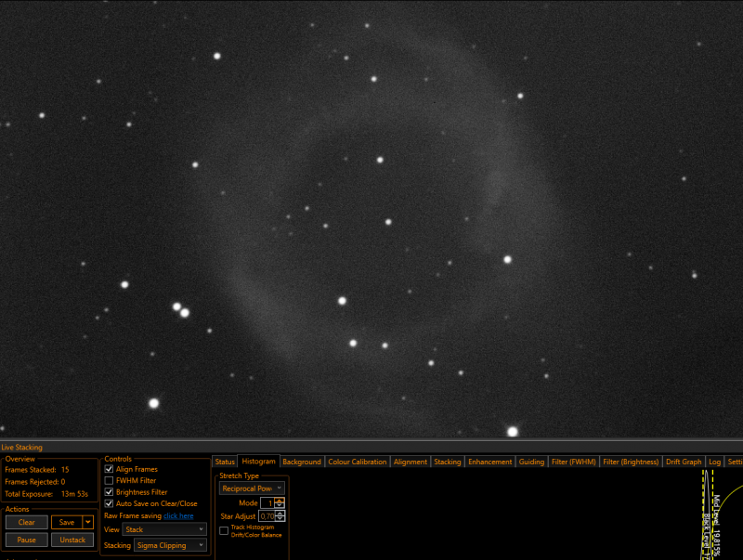This screenshot has height=560, width=743.
Task: Click the Unstack button
Action: coord(72,540)
